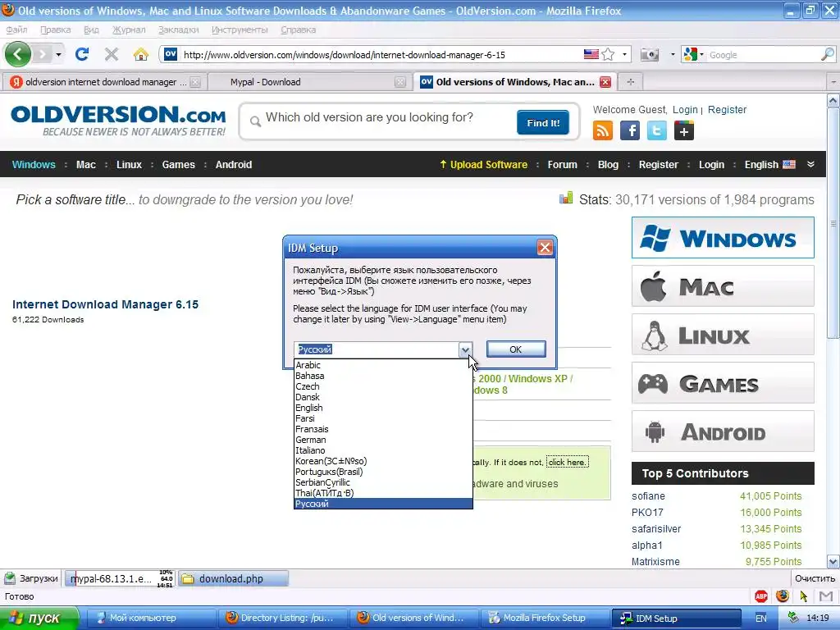Close the Old versions of Windows tab

tap(605, 82)
